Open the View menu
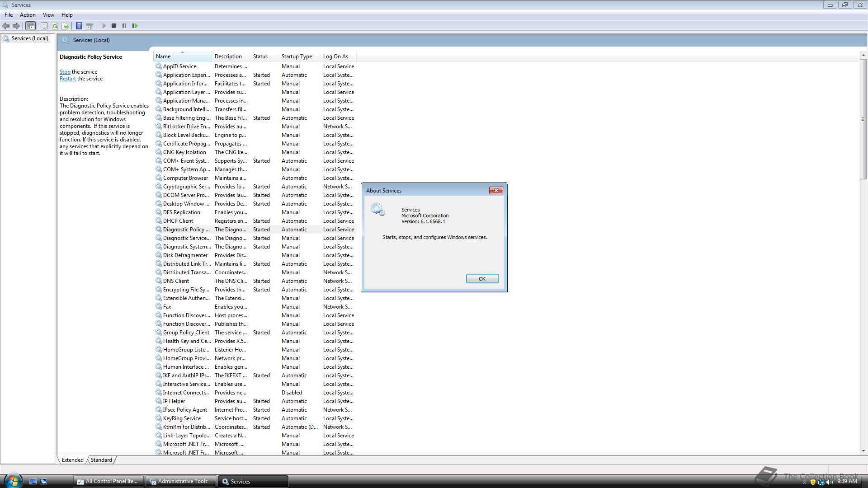The width and height of the screenshot is (868, 488). 48,15
